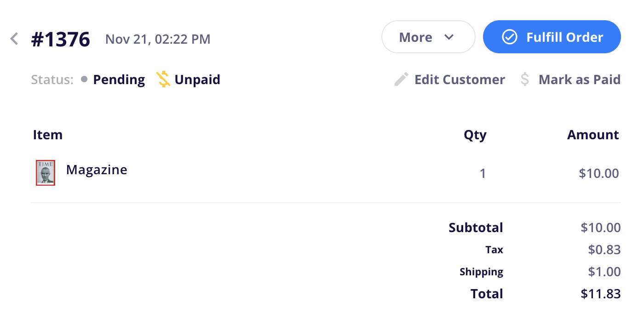Viewport: 644px width, 330px height.
Task: Click the checkmark icon in Fulfill Order
Action: (x=509, y=37)
